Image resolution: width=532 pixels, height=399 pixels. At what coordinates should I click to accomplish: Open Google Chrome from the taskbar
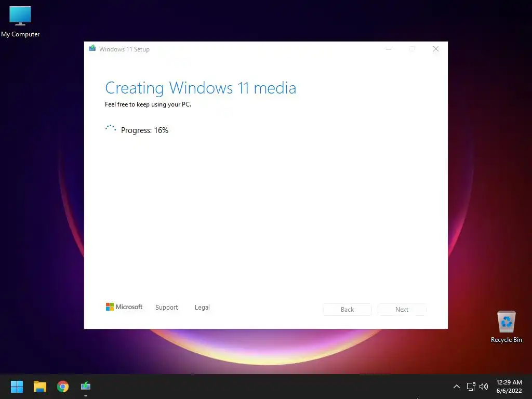point(63,387)
